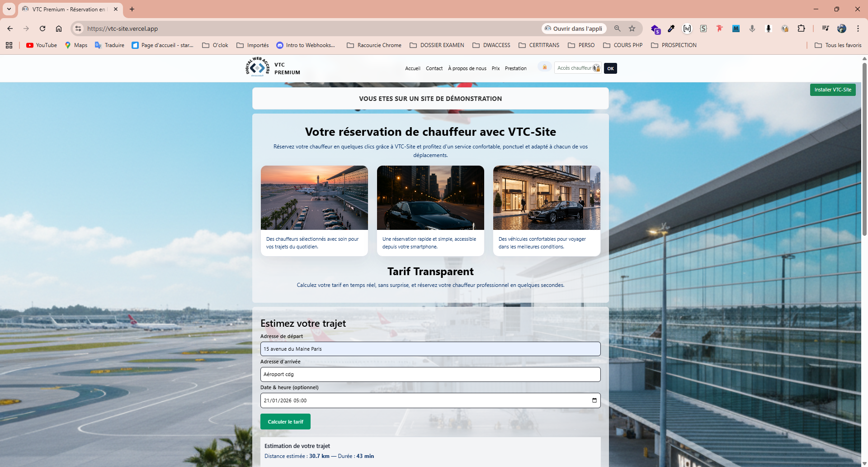Click the Installer VTC-Site button

point(832,90)
